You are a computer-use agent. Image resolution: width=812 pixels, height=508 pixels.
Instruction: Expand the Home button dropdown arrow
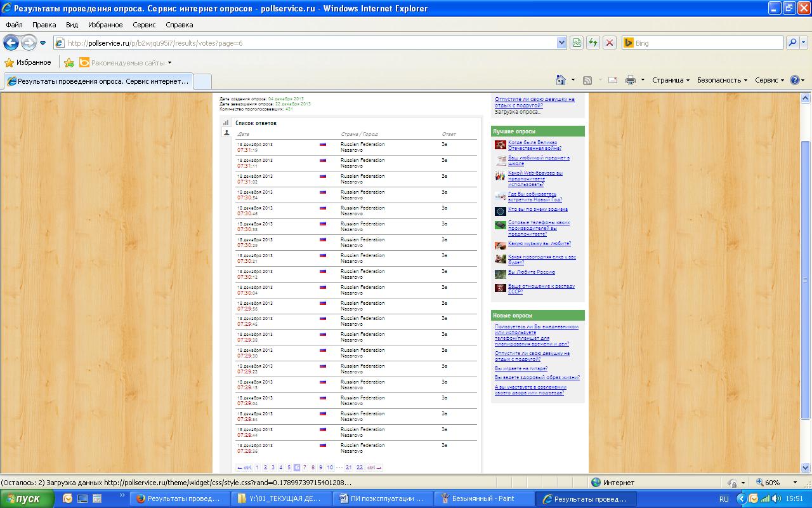573,80
